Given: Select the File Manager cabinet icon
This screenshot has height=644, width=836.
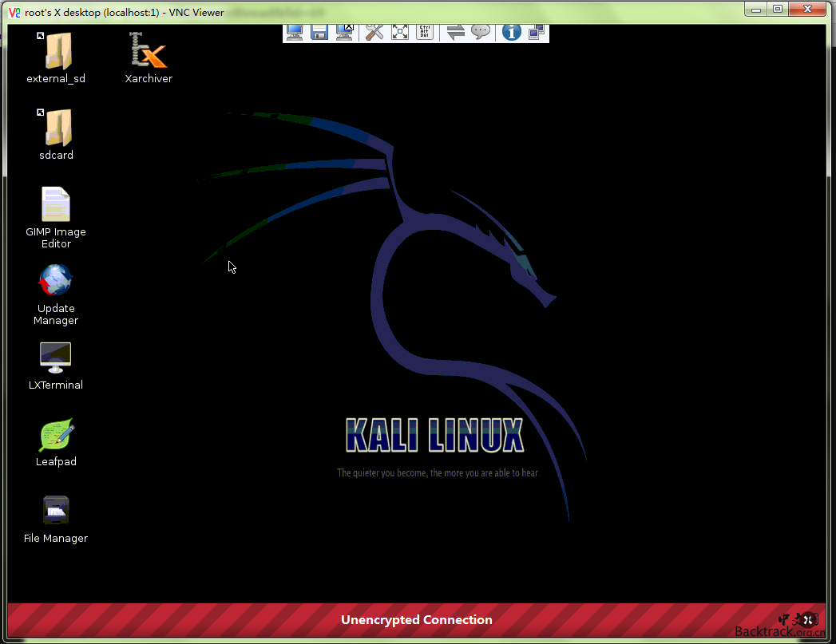Looking at the screenshot, I should [x=56, y=510].
